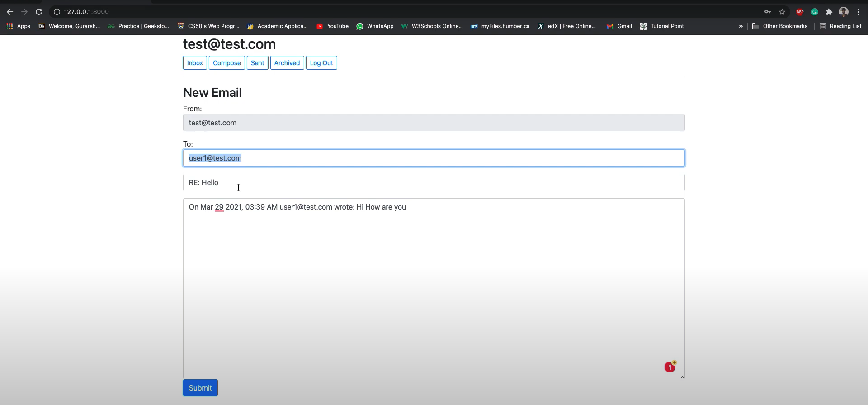Bookmark this page with the star icon

[x=782, y=12]
